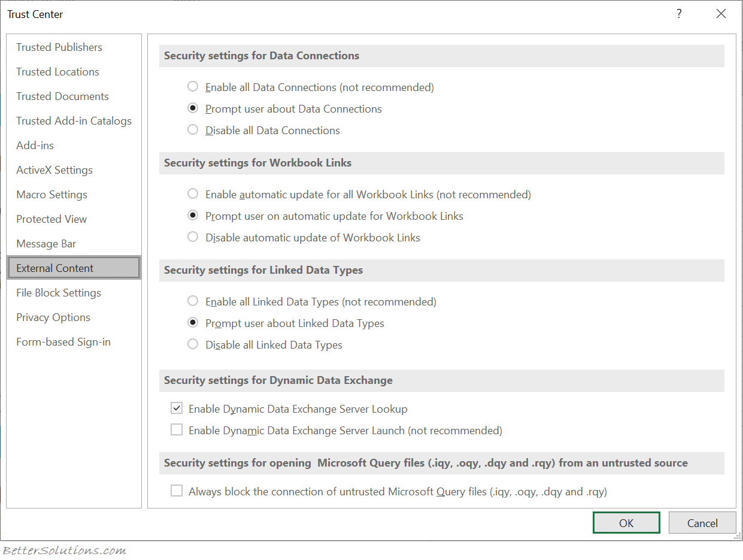This screenshot has width=743, height=560.
Task: Confirm settings with the OK button
Action: [x=626, y=523]
